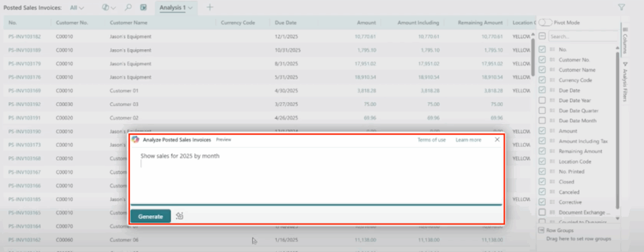Open the Terms of use link
Screen dimensions: 644x252
pyautogui.click(x=431, y=139)
